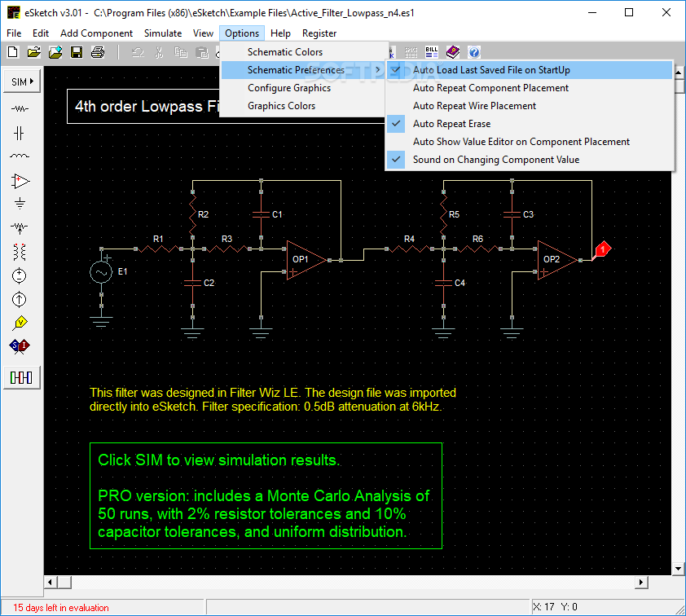Select the op-amp component tool

click(x=20, y=181)
